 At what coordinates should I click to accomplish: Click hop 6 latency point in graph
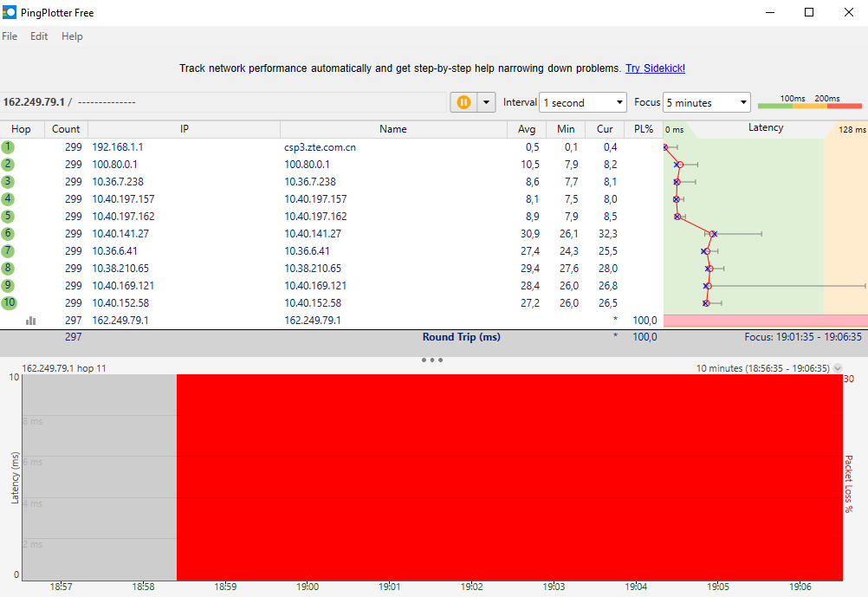click(x=713, y=234)
